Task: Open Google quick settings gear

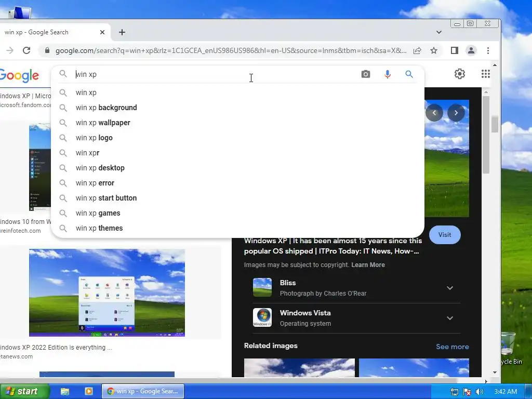Action: point(459,74)
